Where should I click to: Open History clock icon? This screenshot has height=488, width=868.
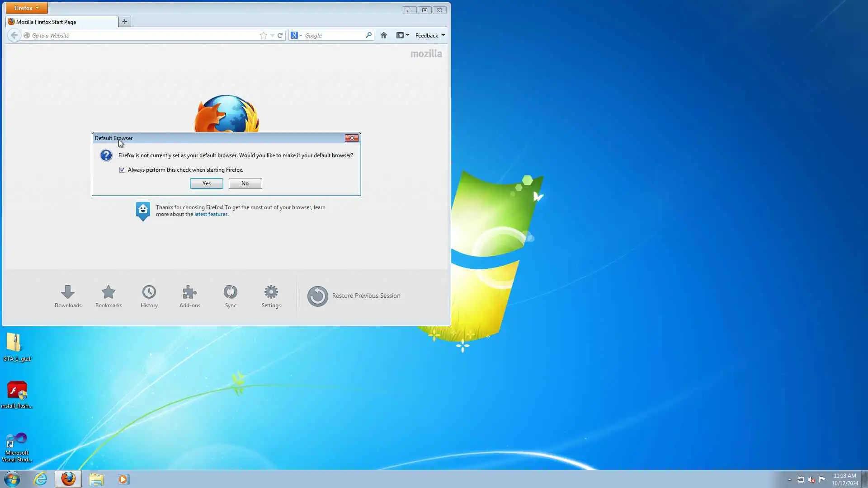[x=149, y=296]
